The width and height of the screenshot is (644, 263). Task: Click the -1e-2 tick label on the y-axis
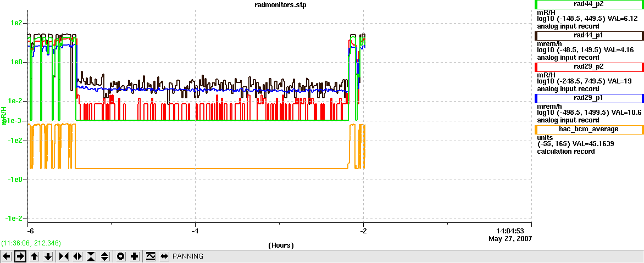pyautogui.click(x=15, y=219)
